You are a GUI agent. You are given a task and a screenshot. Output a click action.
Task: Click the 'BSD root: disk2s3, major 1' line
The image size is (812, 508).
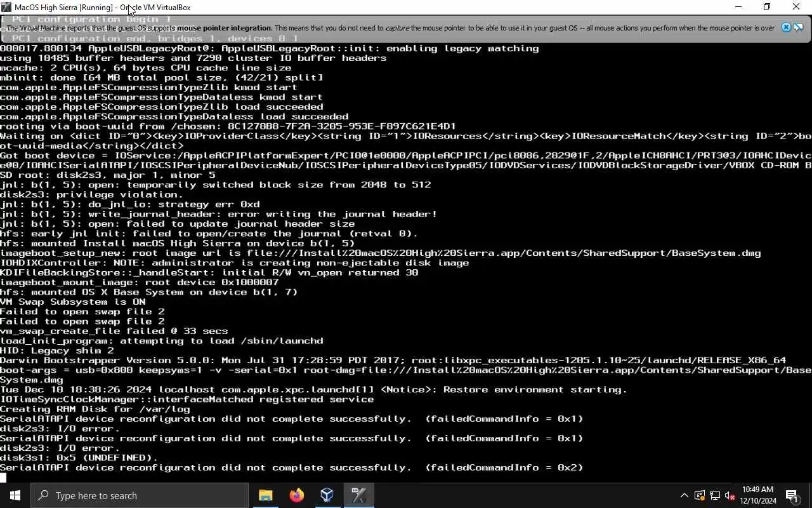108,175
